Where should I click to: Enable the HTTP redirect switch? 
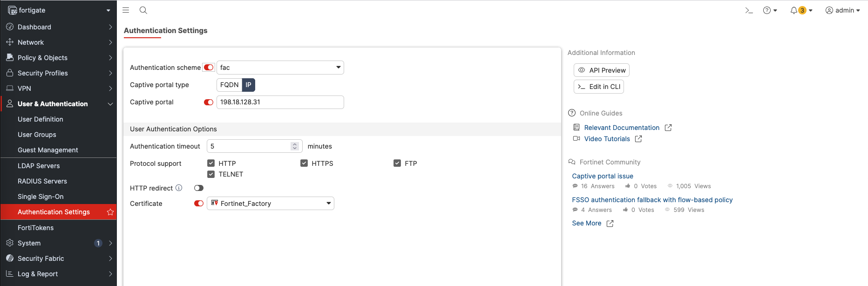tap(199, 188)
